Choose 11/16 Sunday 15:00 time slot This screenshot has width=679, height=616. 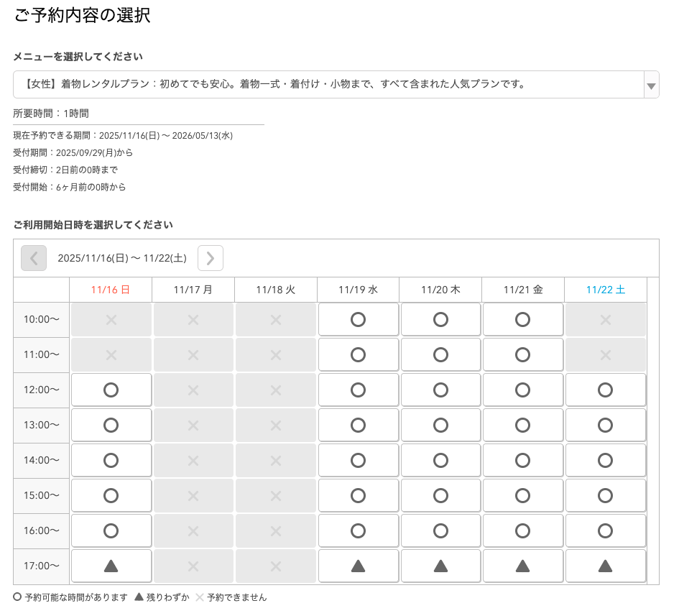point(111,495)
